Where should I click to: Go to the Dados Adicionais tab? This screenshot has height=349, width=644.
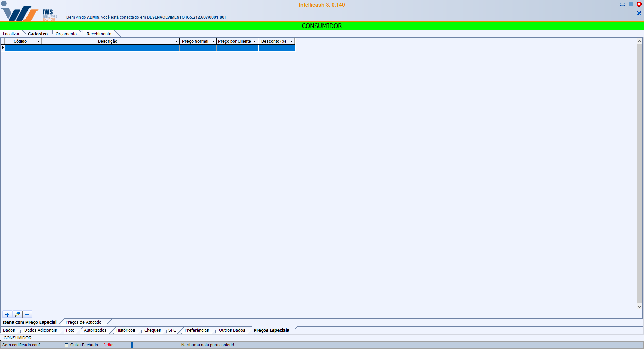(x=41, y=330)
